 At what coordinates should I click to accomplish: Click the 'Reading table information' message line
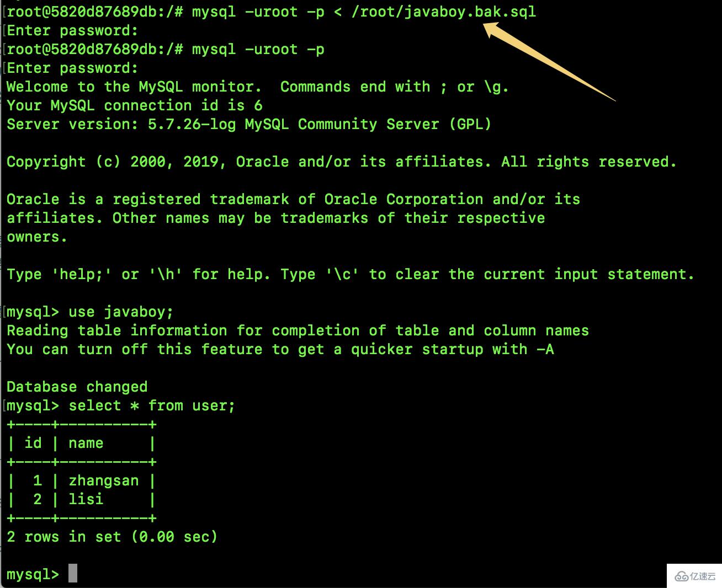[298, 330]
